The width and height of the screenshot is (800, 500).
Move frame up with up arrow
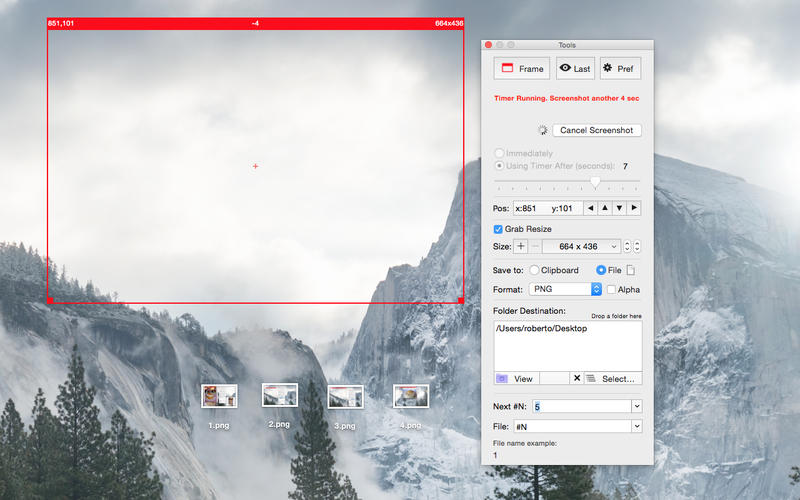click(604, 208)
